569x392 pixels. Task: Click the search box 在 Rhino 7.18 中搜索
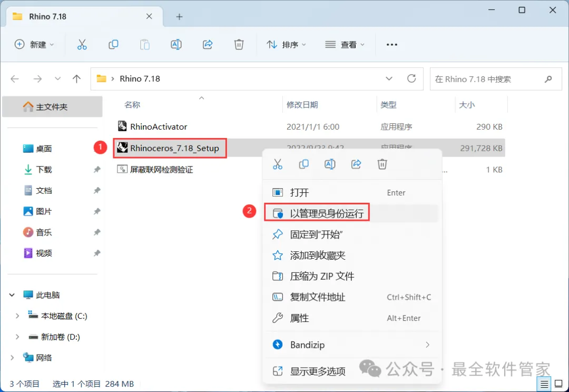point(496,79)
